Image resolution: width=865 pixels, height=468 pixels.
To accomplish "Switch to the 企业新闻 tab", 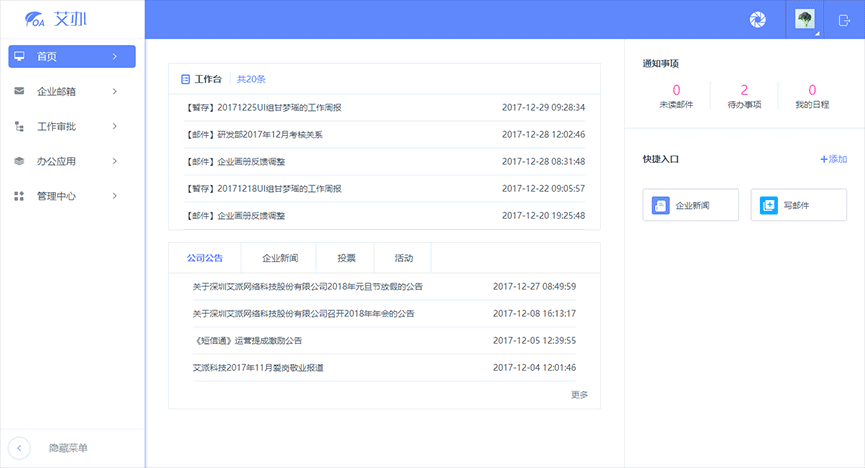I will tap(279, 258).
